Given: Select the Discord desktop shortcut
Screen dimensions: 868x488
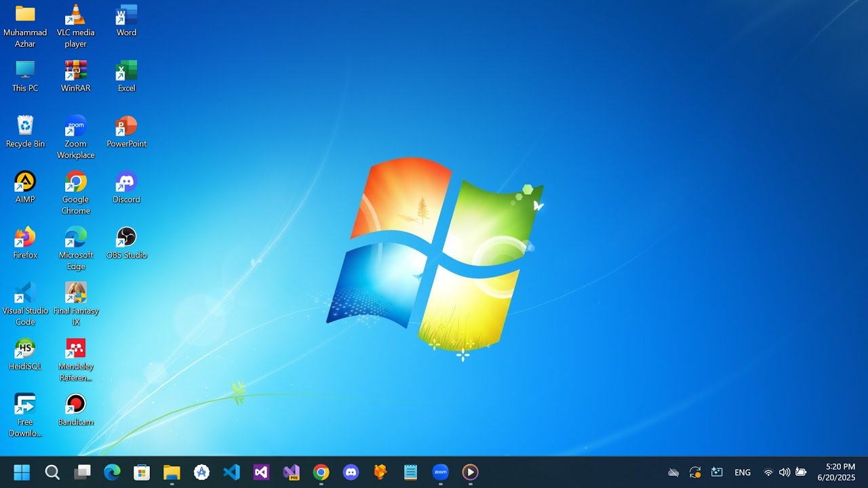Looking at the screenshot, I should [x=126, y=187].
